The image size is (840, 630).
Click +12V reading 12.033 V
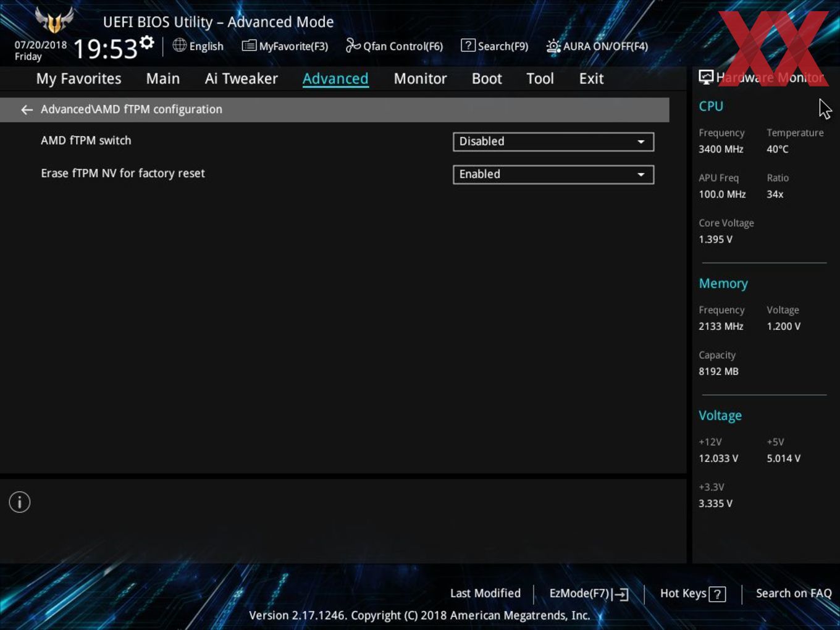point(718,459)
